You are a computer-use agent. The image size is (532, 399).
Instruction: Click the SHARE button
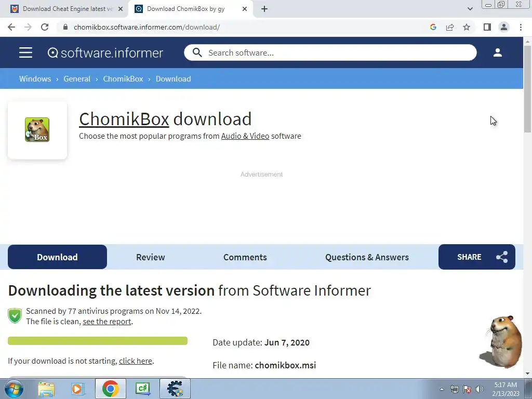point(477,257)
